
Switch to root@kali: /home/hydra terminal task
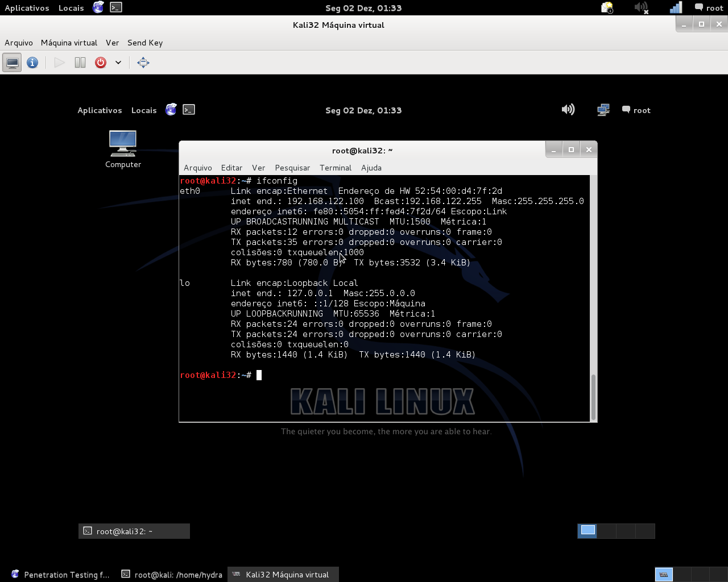point(172,575)
